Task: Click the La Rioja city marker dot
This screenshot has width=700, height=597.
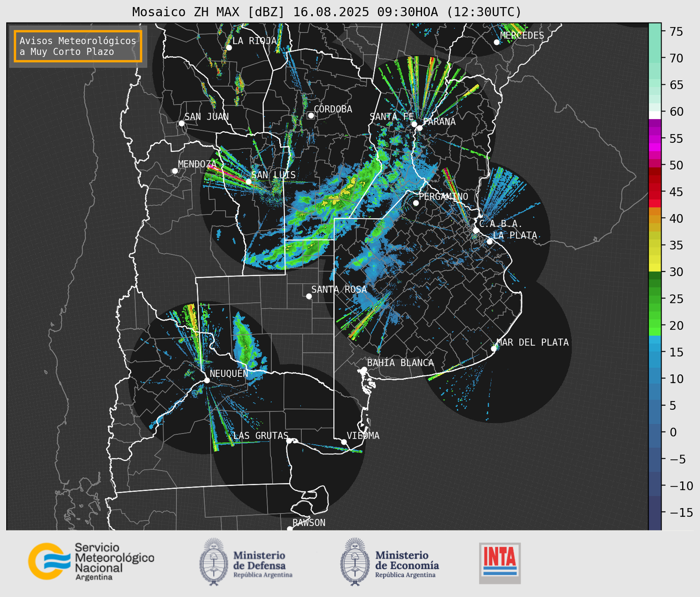Action: click(x=229, y=48)
